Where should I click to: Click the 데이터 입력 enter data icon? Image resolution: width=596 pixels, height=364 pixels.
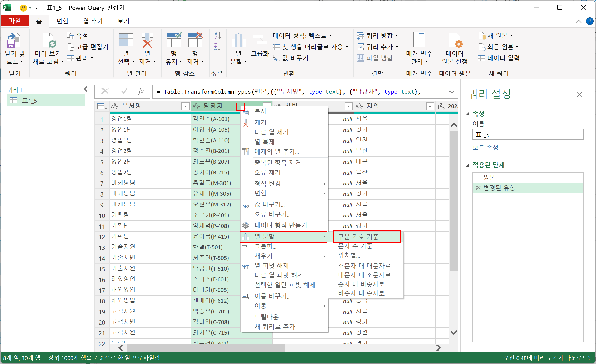click(482, 58)
